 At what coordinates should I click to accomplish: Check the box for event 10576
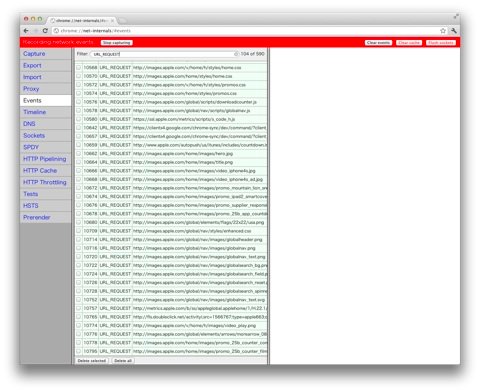pos(79,102)
